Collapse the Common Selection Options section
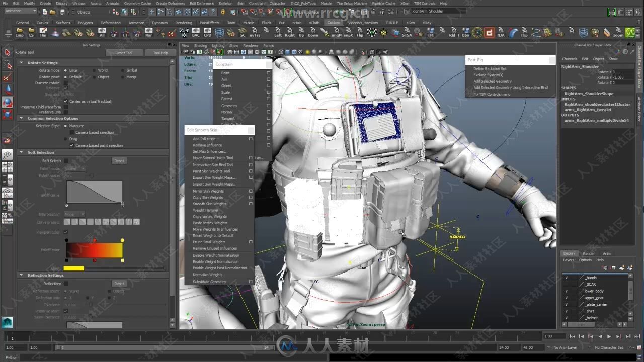 (21, 118)
